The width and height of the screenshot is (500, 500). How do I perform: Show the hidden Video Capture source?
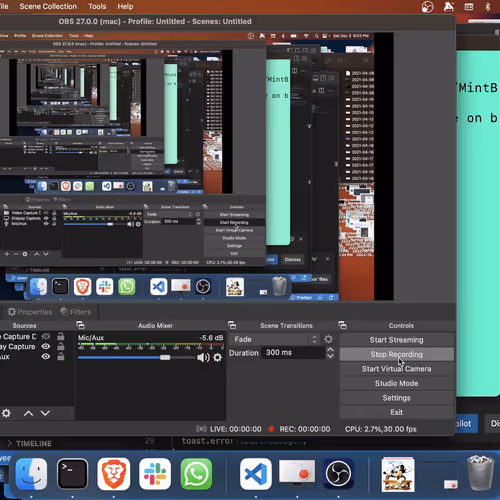pos(46,336)
